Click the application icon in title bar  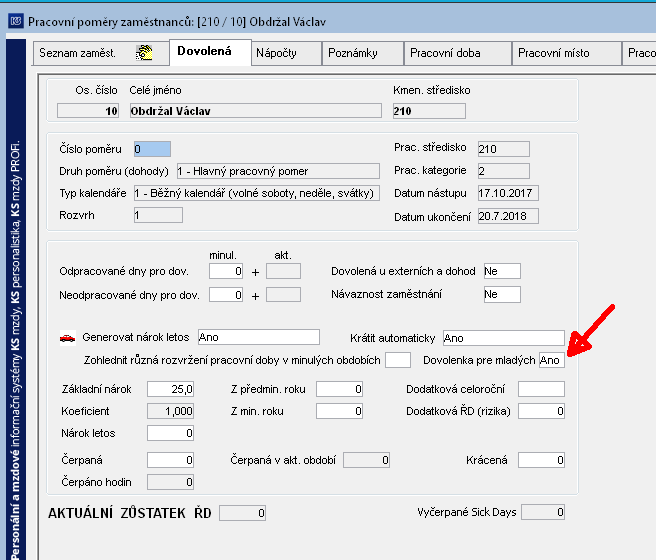click(16, 21)
